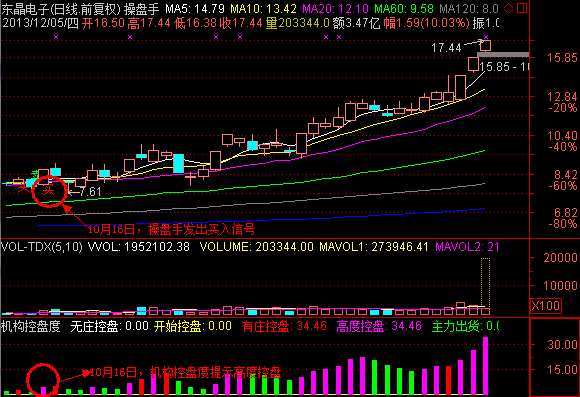Click the gray 15.85 price level bar
This screenshot has width=580, height=397.
pos(503,55)
